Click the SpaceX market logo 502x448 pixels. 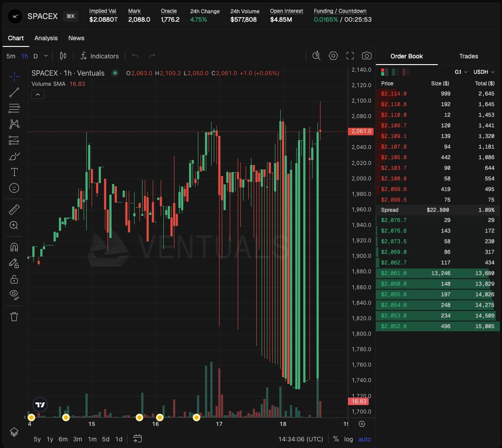15,16
